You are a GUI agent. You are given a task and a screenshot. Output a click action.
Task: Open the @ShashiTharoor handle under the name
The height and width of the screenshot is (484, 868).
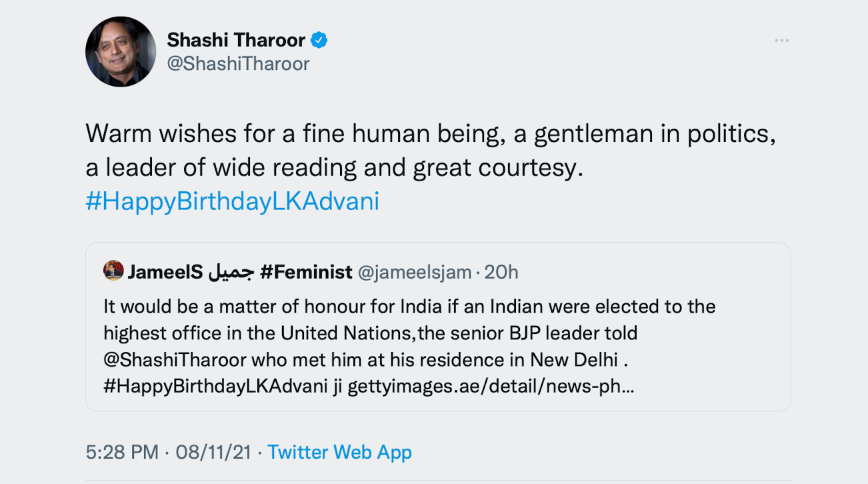pyautogui.click(x=238, y=64)
